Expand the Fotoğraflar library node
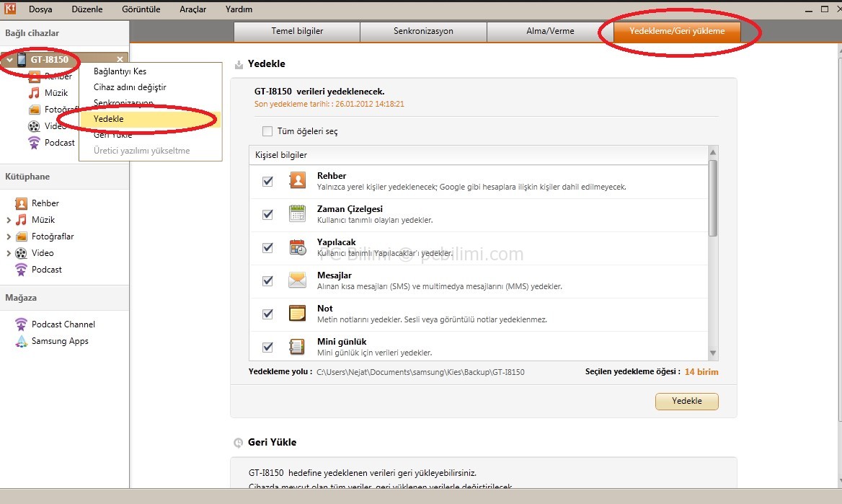This screenshot has height=504, width=842. click(8, 237)
